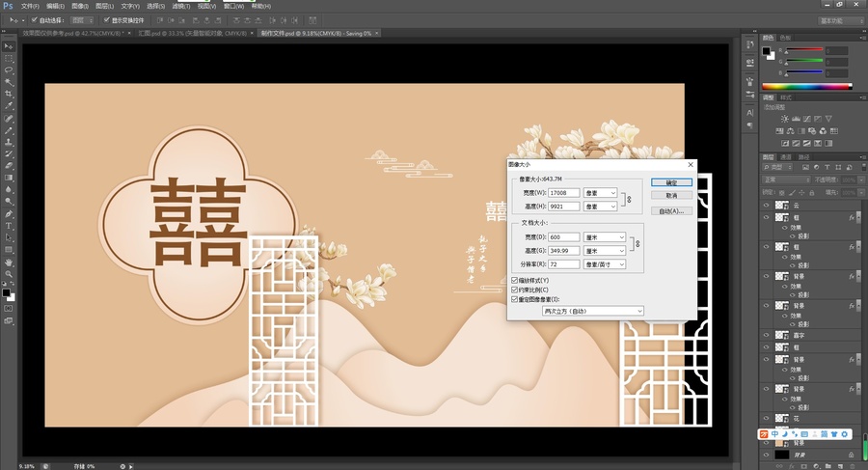This screenshot has width=868, height=470.
Task: Switch to the 通道 panel tab
Action: tap(786, 157)
